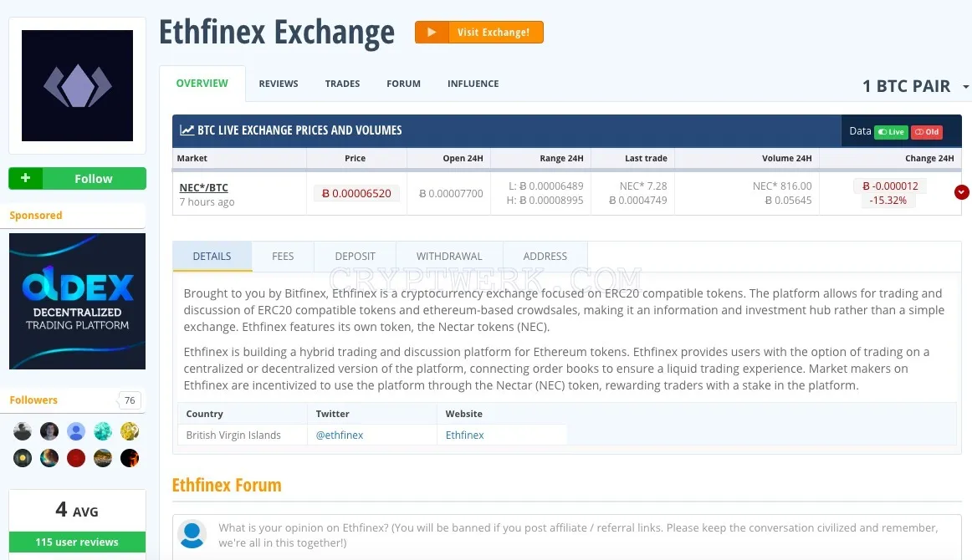The height and width of the screenshot is (560, 972).
Task: Switch to the Overview tab
Action: click(202, 83)
